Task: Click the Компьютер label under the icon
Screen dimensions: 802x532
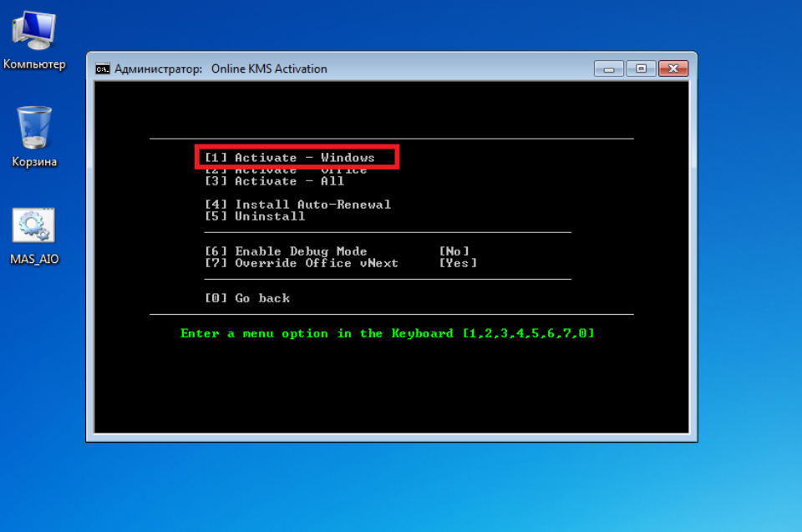Action: [x=34, y=64]
